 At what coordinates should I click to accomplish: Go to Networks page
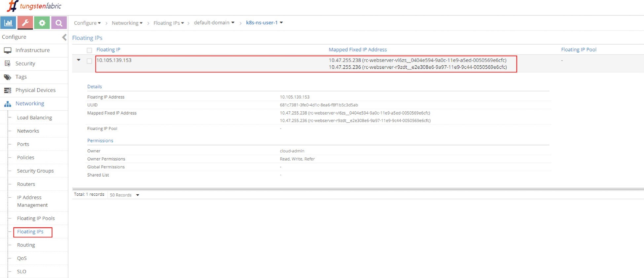[28, 131]
